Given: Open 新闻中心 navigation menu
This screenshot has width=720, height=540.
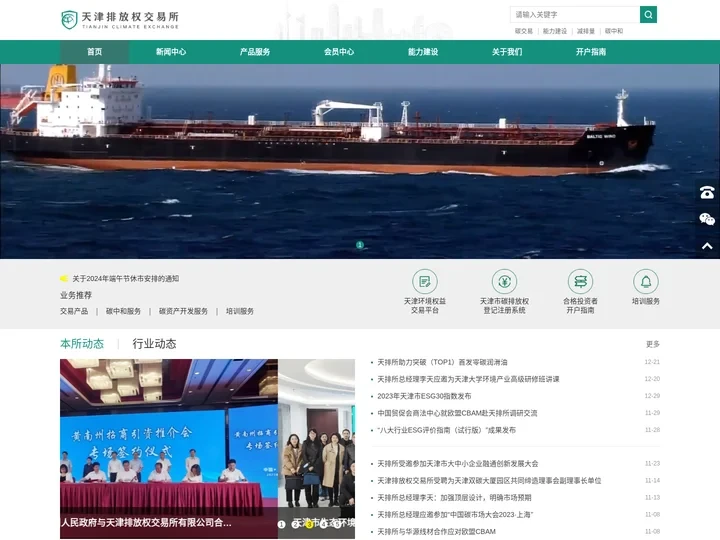Looking at the screenshot, I should click(x=171, y=52).
